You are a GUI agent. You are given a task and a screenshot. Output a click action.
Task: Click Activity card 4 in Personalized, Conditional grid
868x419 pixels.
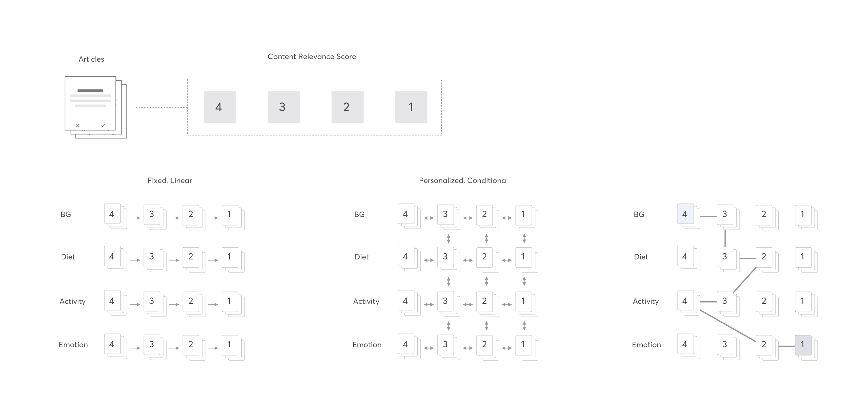coord(406,301)
